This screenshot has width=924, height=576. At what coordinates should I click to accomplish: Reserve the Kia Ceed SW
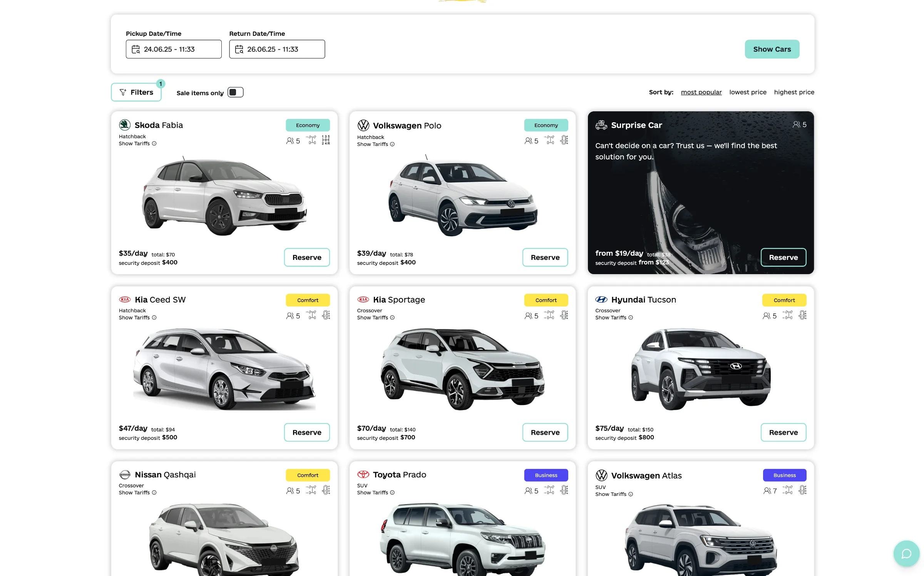(307, 432)
